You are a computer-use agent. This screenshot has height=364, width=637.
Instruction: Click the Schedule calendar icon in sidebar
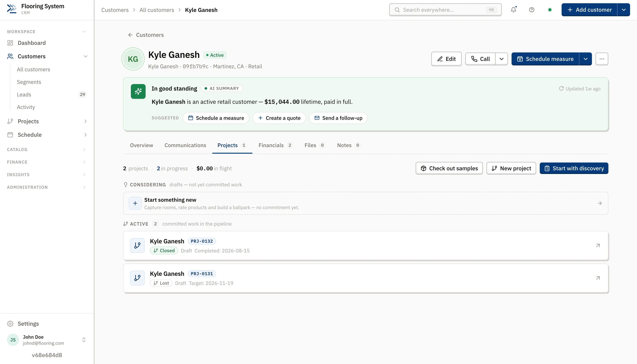[x=10, y=135]
